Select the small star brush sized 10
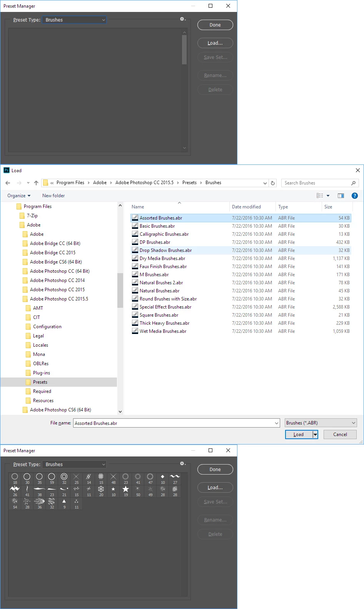This screenshot has width=364, height=609. tap(114, 491)
